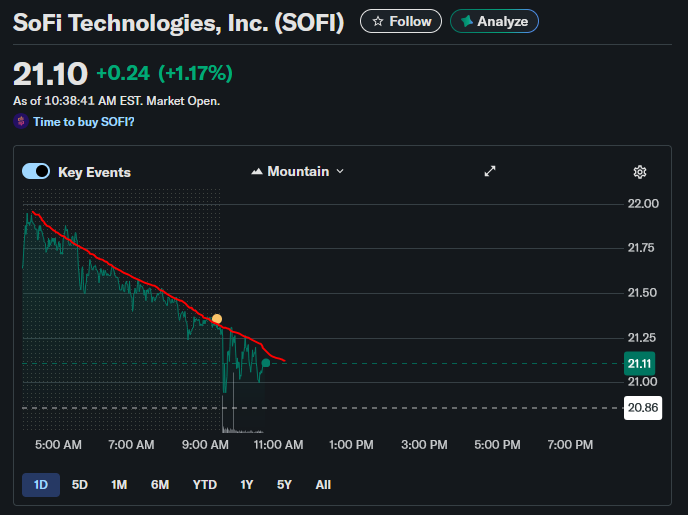The height and width of the screenshot is (515, 688).
Task: Click the purple icon beside Time to buy SOFI
Action: click(21, 122)
